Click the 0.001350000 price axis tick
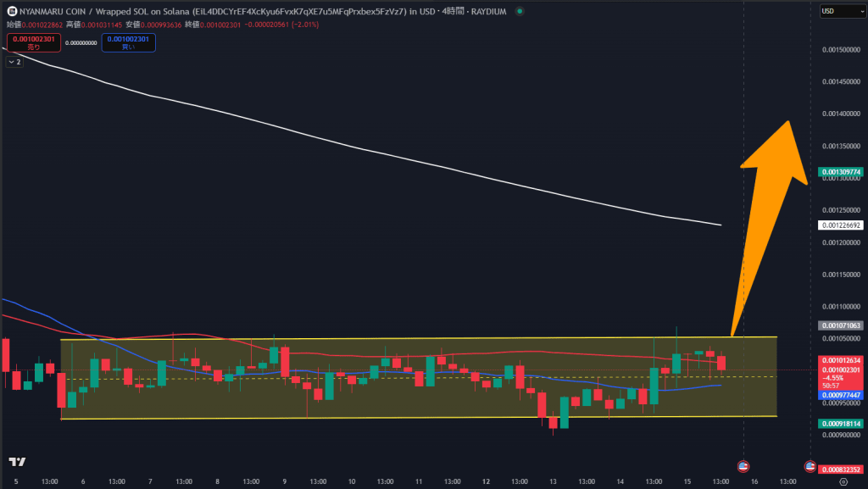 [x=841, y=147]
